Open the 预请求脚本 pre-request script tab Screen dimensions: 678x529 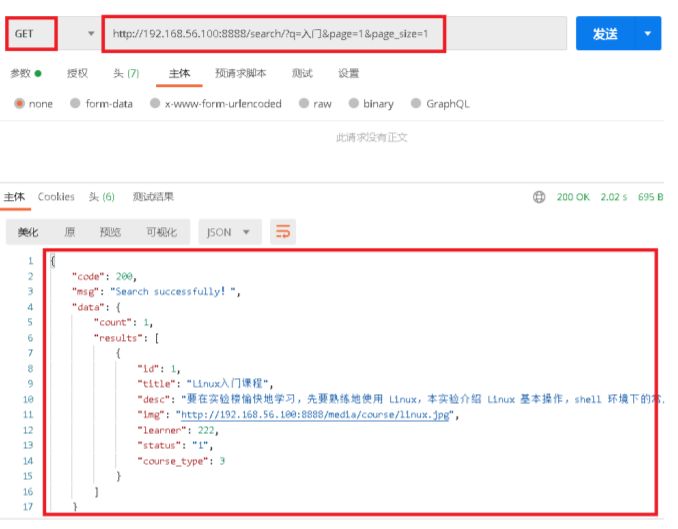tap(241, 73)
